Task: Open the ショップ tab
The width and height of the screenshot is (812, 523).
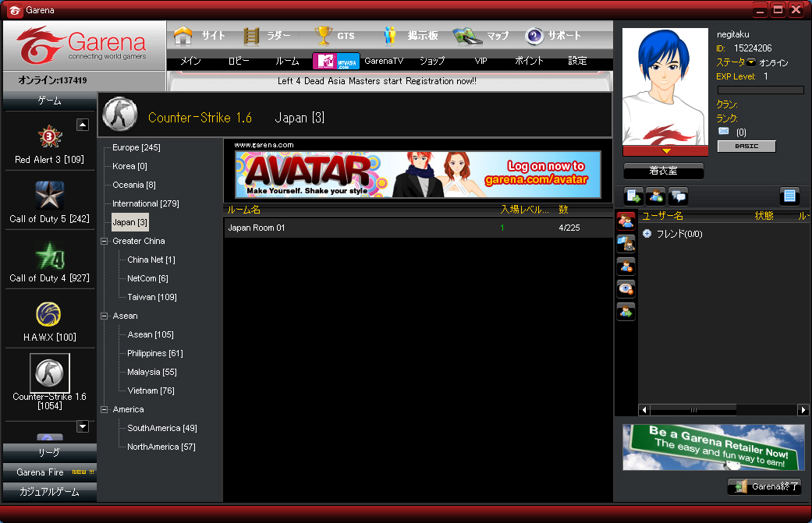Action: tap(432, 61)
